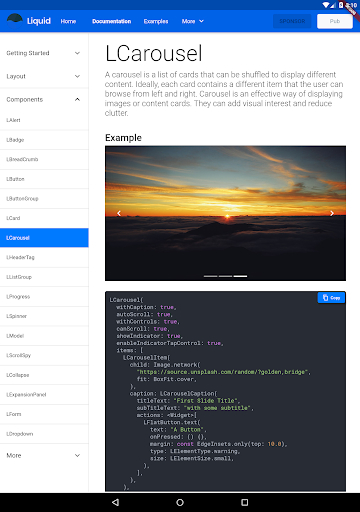Click the LCarousel page heading

[x=154, y=53]
